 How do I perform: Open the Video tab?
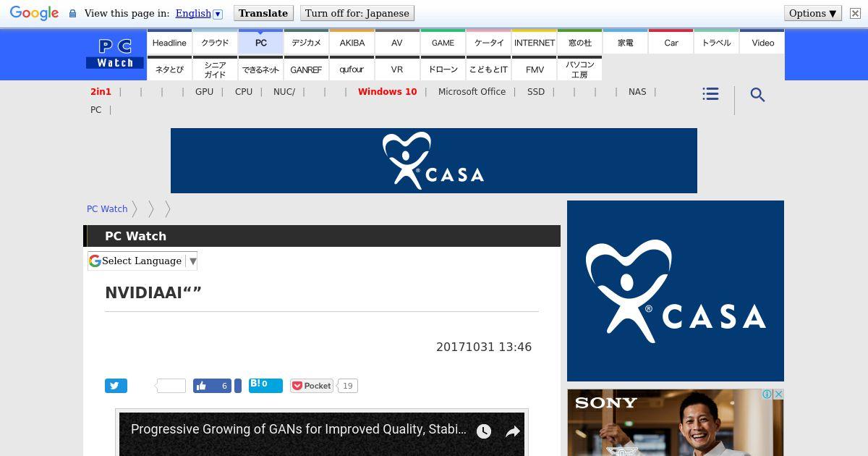(762, 42)
